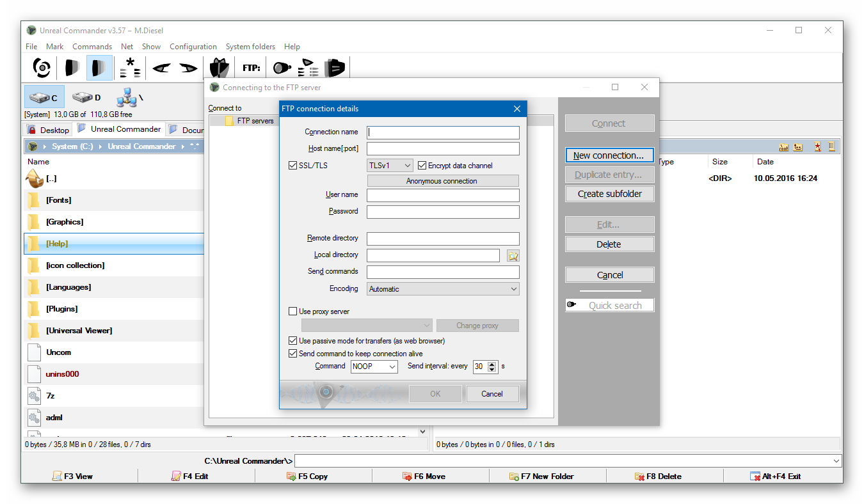Open the network drive backslash icon
Screen dimensions: 864x504
130,97
